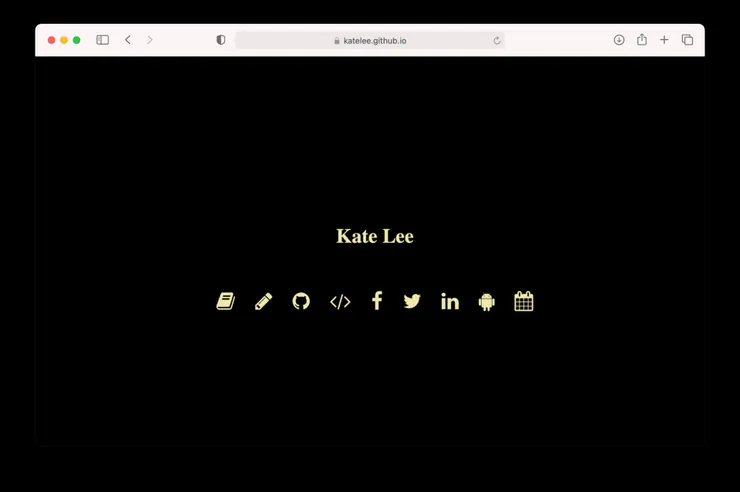Show the tab overview
This screenshot has height=492, width=740.
point(687,40)
